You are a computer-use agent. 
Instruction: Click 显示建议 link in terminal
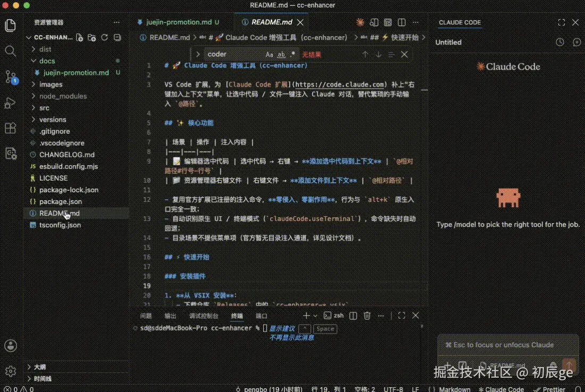pos(282,328)
